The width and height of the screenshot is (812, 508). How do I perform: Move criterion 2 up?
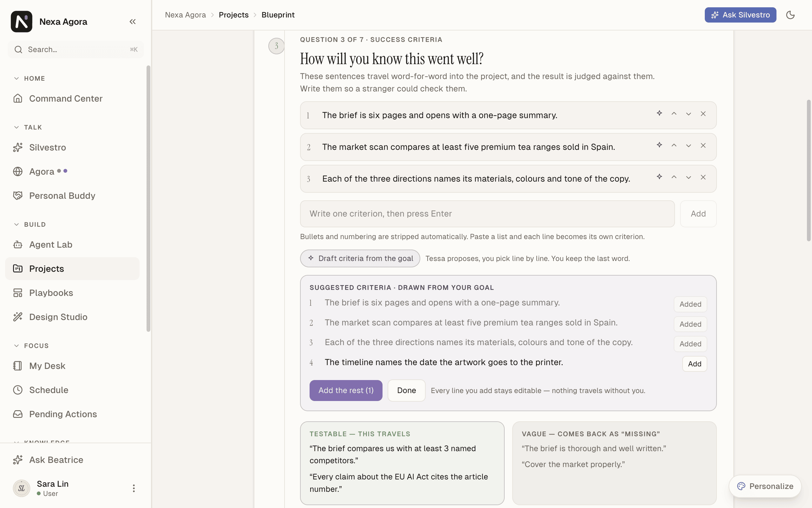coord(674,145)
